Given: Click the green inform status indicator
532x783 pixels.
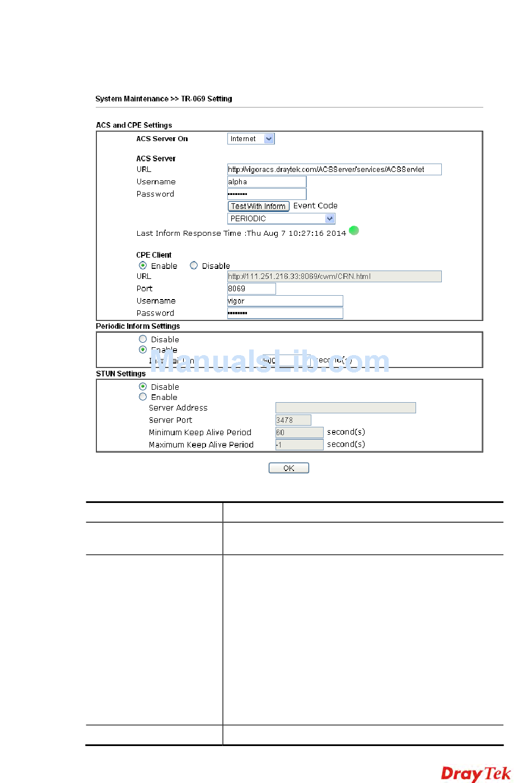Looking at the screenshot, I should coord(354,230).
